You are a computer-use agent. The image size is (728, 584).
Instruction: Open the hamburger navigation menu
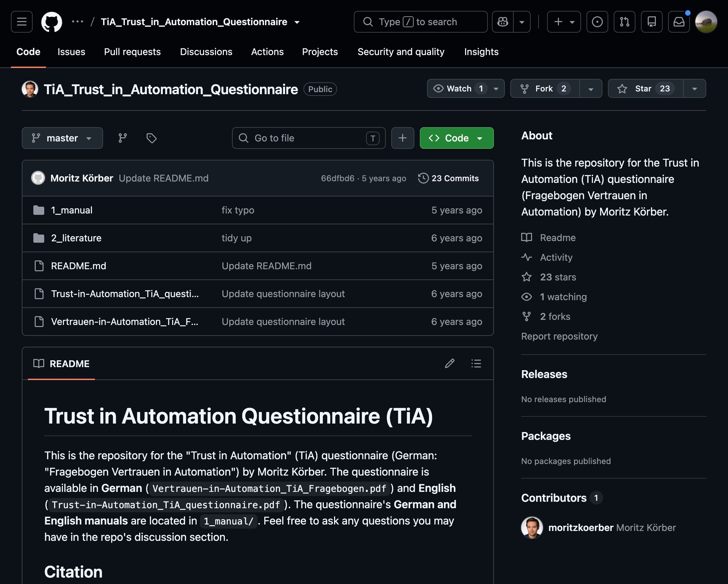coord(22,22)
